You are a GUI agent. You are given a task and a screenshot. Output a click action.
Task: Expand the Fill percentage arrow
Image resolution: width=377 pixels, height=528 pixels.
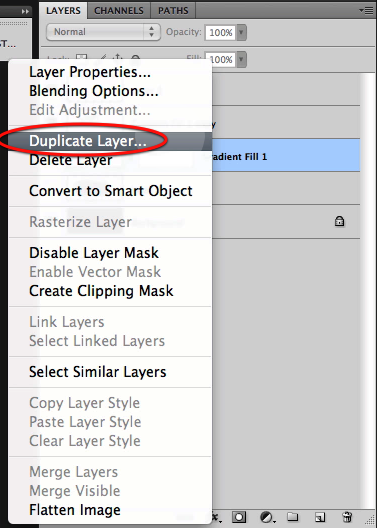(x=241, y=60)
